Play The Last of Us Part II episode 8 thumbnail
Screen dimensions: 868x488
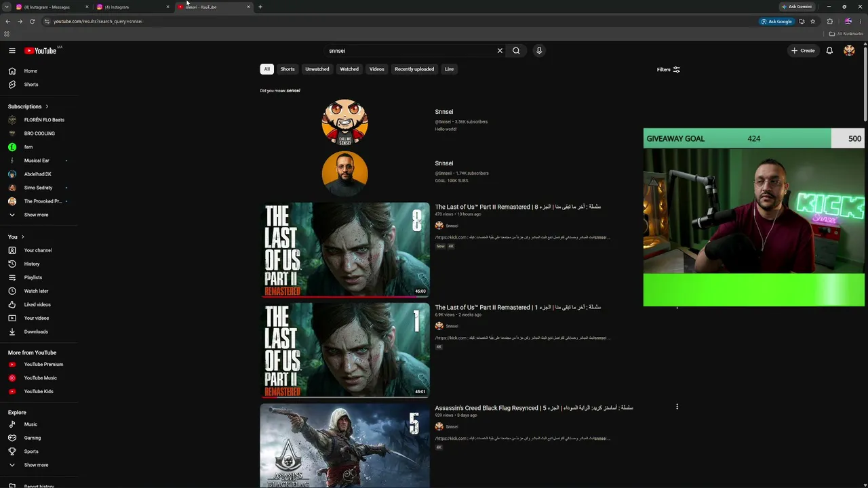(344, 250)
